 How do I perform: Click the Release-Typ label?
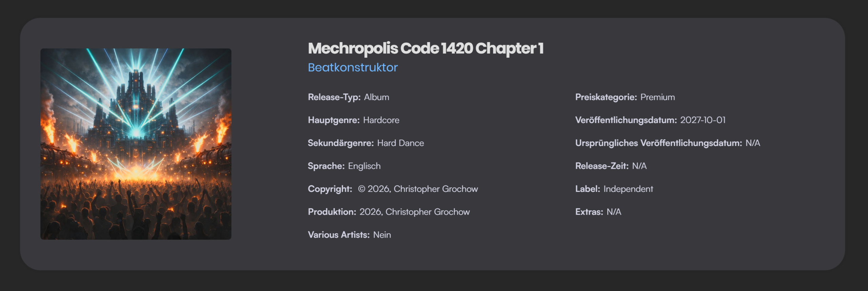[334, 97]
